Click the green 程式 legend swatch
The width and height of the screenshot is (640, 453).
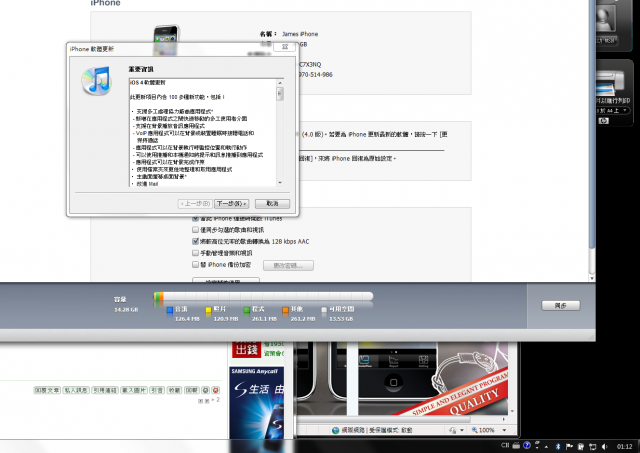pyautogui.click(x=247, y=310)
